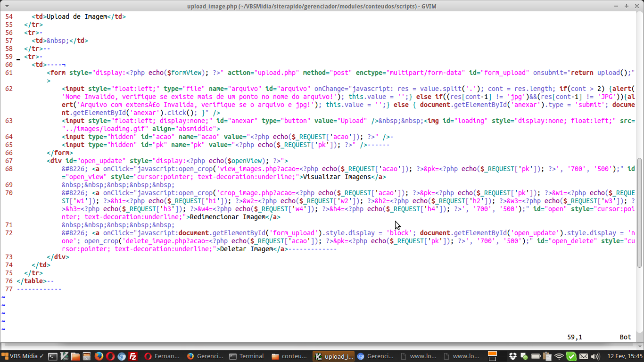Launch Chromium from the panel launcher

pos(122,356)
